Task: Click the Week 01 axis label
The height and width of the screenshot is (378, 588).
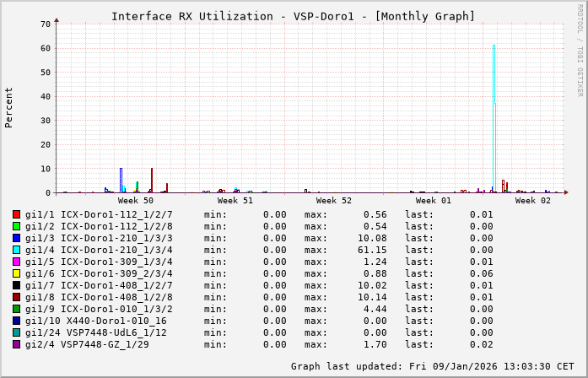Action: click(434, 201)
